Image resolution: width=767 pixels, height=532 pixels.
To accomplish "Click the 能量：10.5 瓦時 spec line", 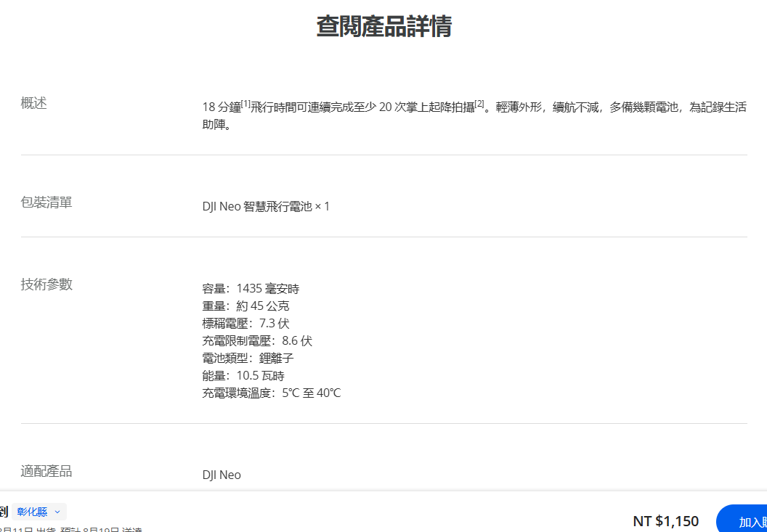I will pyautogui.click(x=243, y=376).
